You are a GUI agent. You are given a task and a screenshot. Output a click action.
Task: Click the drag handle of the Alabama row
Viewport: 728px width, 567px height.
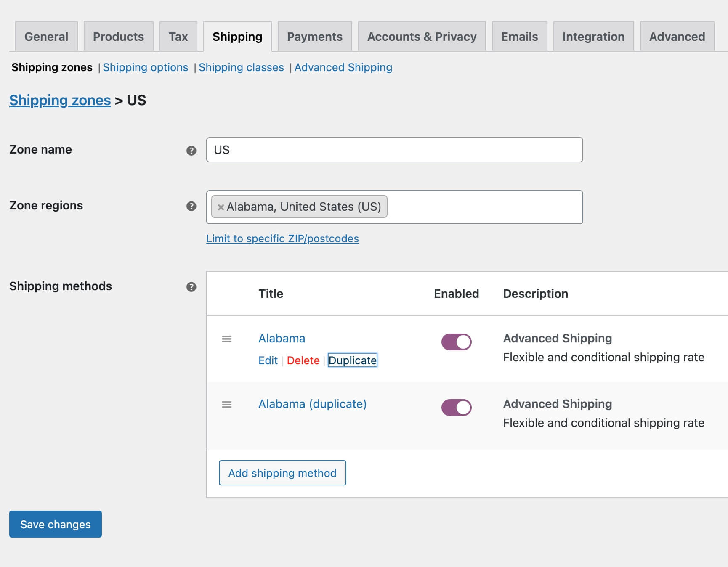coord(227,339)
